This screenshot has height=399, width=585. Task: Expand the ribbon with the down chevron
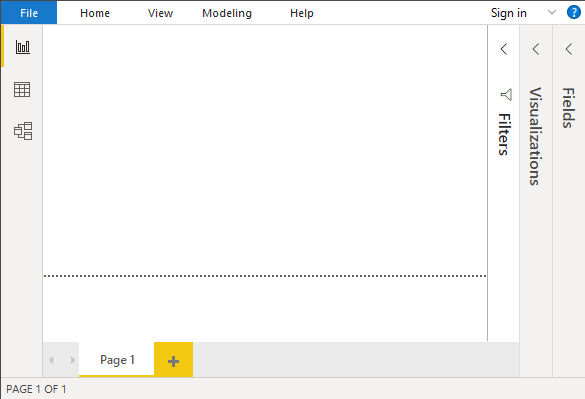coord(552,12)
